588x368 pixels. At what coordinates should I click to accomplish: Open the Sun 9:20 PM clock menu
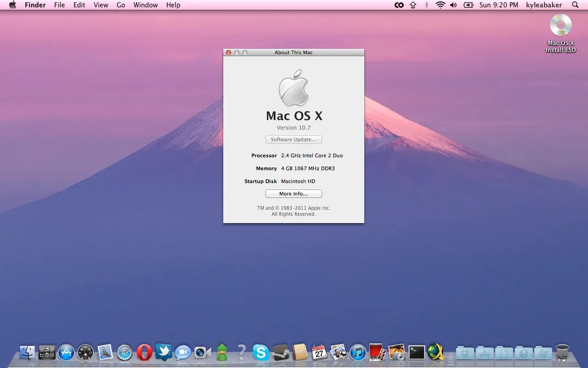tap(498, 5)
